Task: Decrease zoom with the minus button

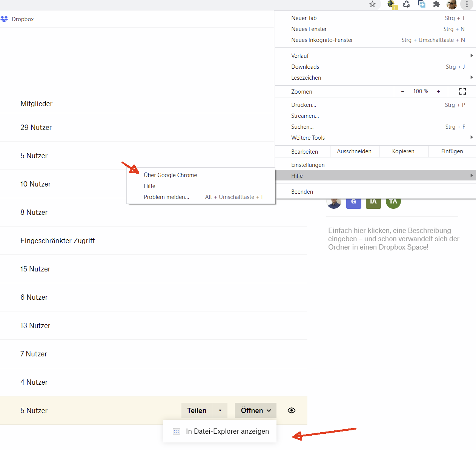Action: [402, 91]
